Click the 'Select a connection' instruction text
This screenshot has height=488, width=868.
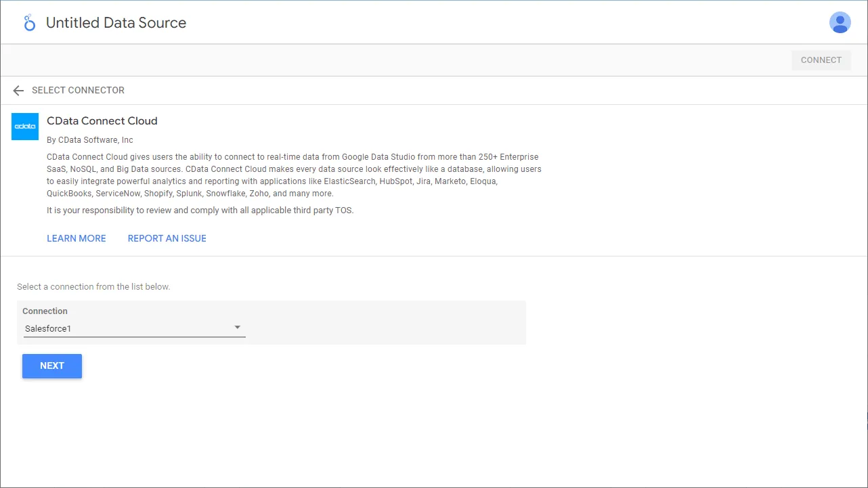coord(93,287)
